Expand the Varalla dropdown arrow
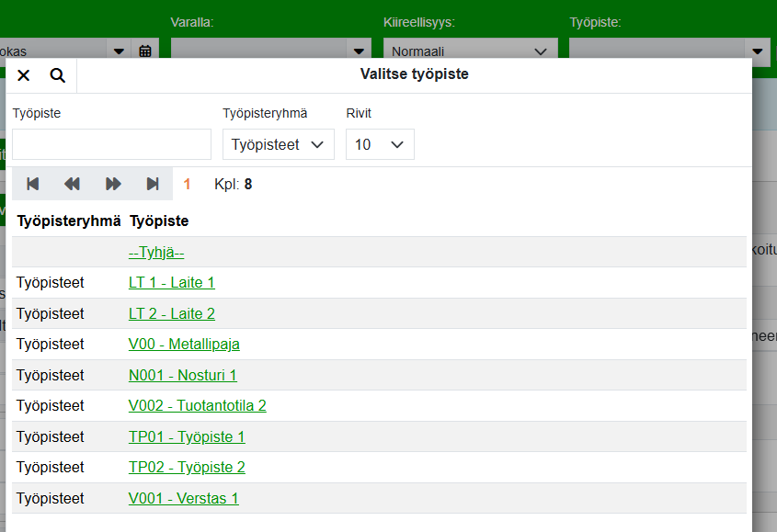777x532 pixels. click(x=360, y=51)
